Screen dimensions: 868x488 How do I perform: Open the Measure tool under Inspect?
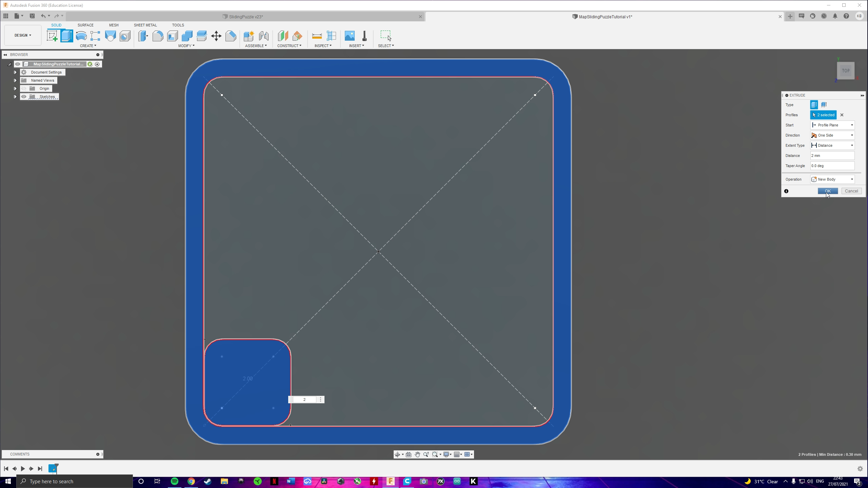click(x=316, y=36)
